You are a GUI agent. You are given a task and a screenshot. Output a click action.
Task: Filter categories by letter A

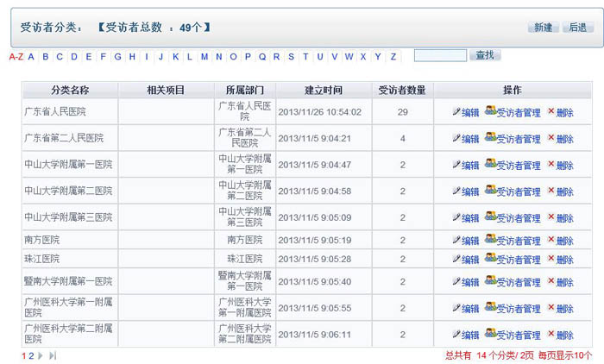point(31,57)
